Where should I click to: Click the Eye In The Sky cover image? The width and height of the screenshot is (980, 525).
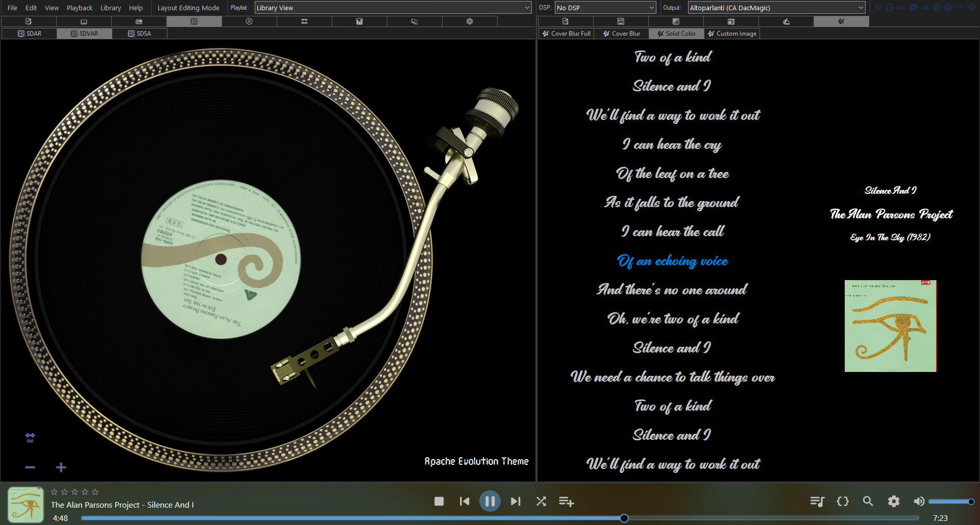[x=890, y=326]
